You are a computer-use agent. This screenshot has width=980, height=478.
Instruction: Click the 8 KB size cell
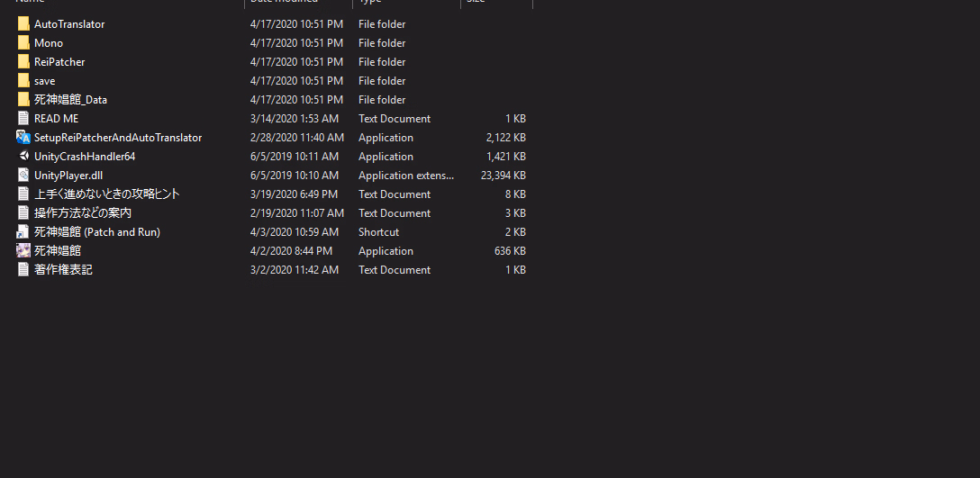pyautogui.click(x=515, y=194)
